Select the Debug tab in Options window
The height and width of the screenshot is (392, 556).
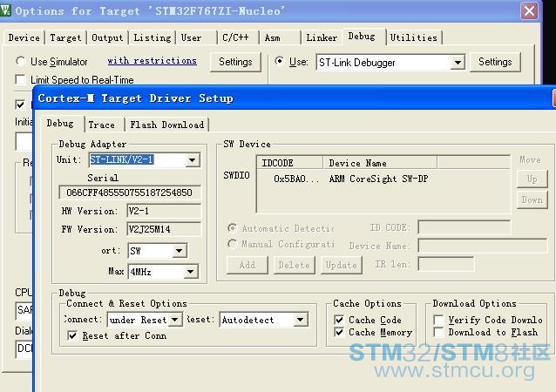coord(363,37)
